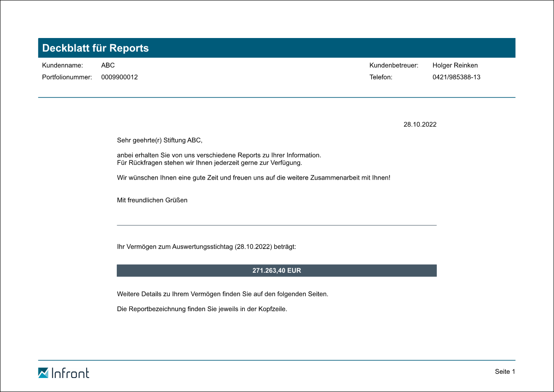Select the advisor name Holger Reinken
This screenshot has width=554, height=392.
455,66
